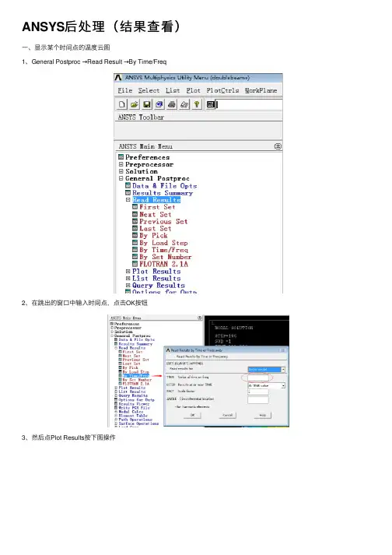The image size is (392, 555).
Task: Expand Query Results in the large Main Menu
Action: click(128, 286)
